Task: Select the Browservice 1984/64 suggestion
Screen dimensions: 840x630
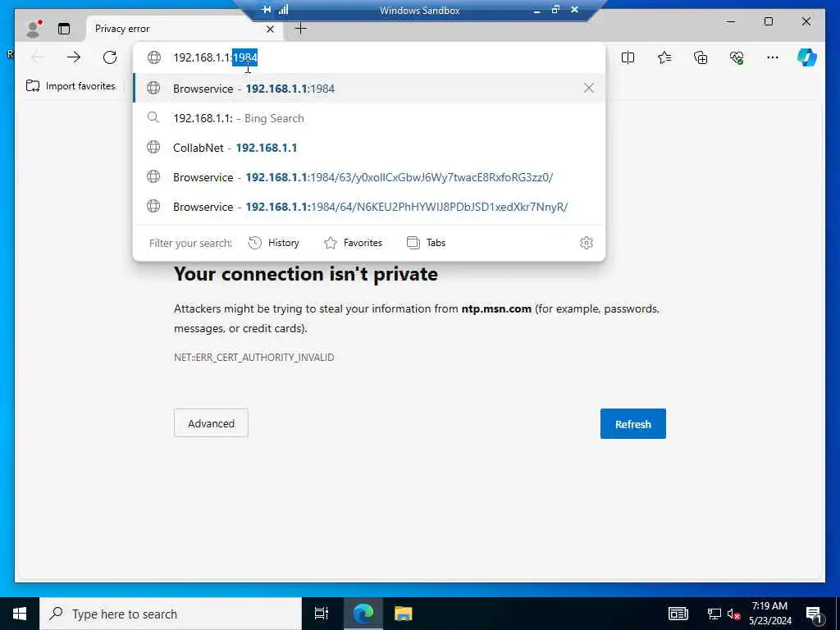Action: pyautogui.click(x=370, y=206)
